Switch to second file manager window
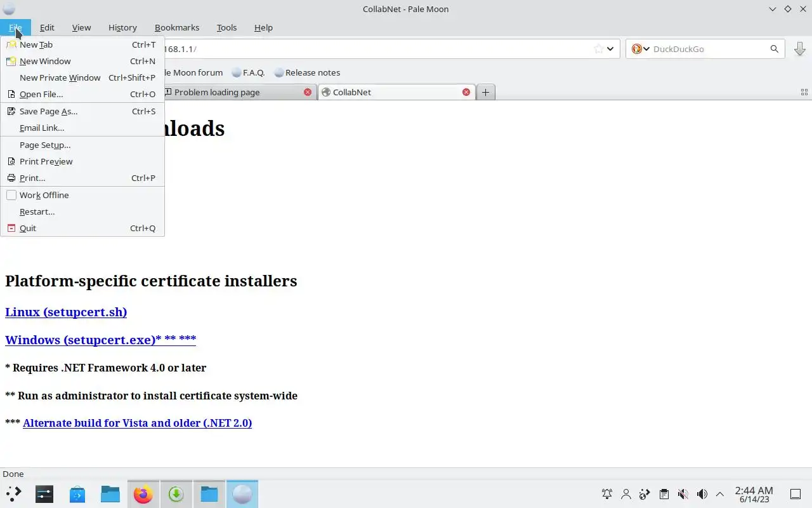812x508 pixels. point(209,494)
